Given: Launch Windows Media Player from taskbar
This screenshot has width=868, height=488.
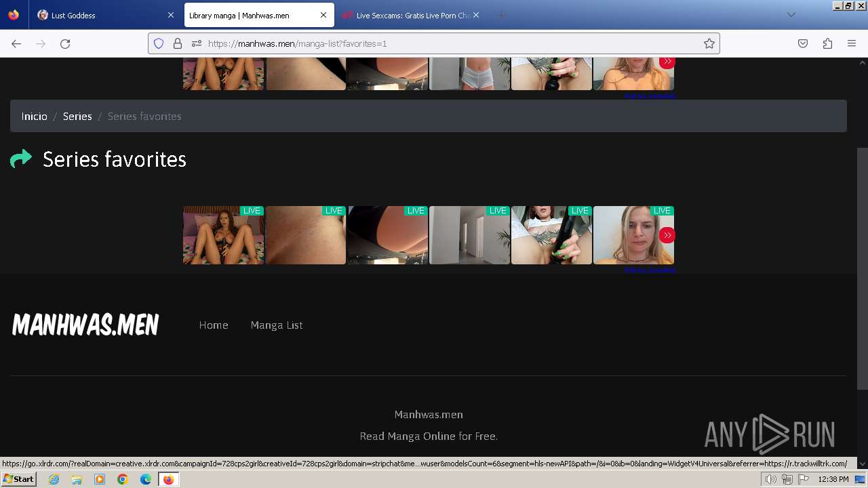Looking at the screenshot, I should pos(100,479).
